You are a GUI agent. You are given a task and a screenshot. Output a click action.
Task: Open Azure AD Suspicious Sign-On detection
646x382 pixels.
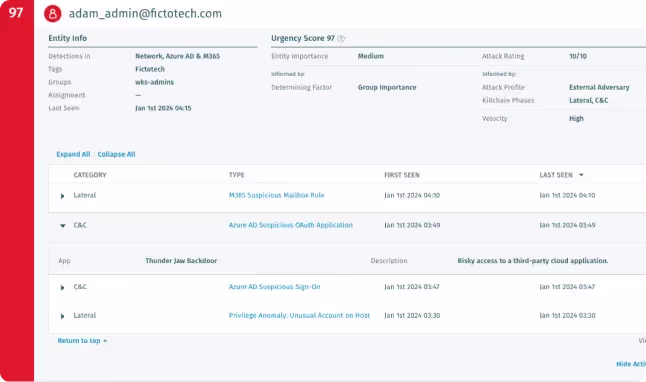(274, 287)
